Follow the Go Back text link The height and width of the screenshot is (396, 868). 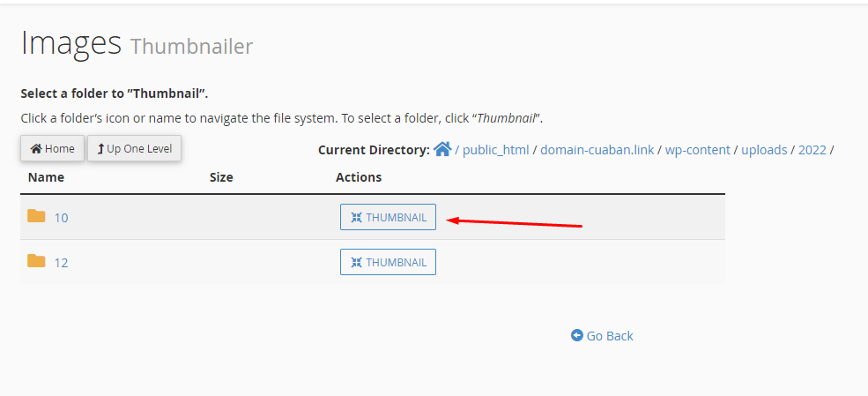pyautogui.click(x=610, y=336)
